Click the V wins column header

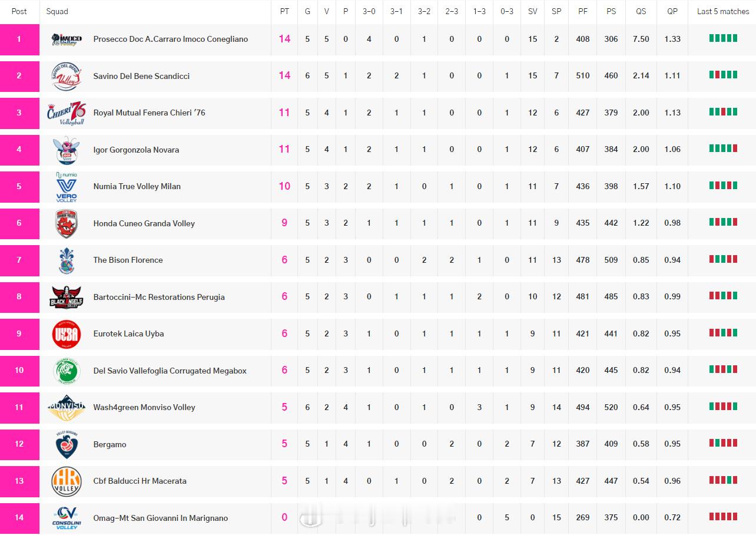click(327, 11)
